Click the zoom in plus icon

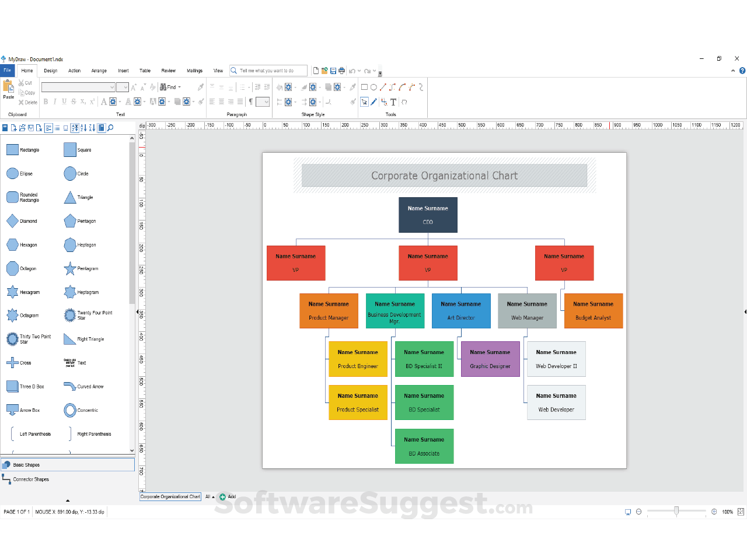point(714,512)
